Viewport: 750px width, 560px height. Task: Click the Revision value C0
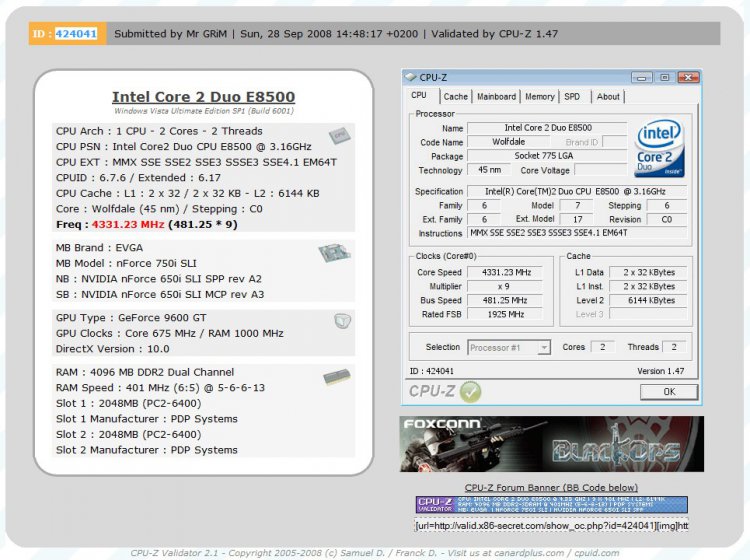click(667, 219)
